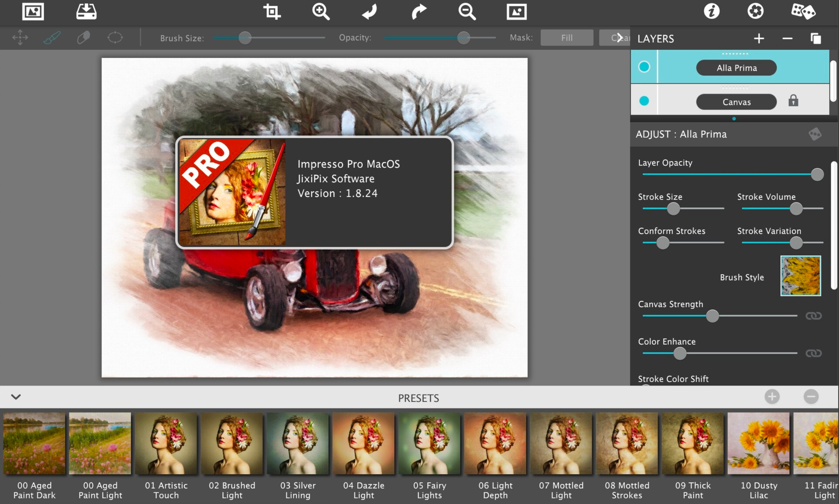
Task: Apply the 04 Dazzle Light preset
Action: (364, 443)
